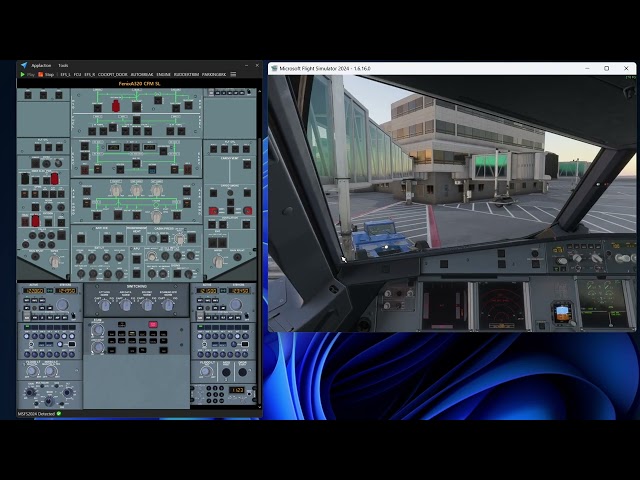Click the left air conditioning temperature knob

coord(116,190)
